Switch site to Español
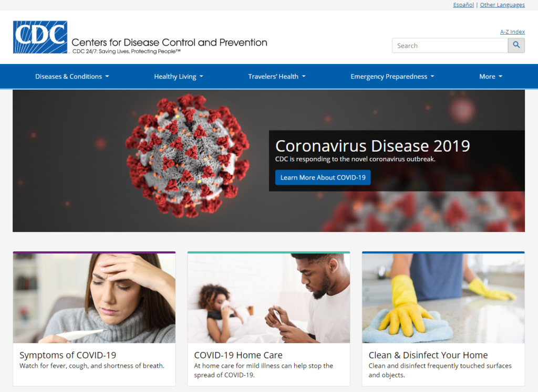This screenshot has width=538, height=392. tap(463, 5)
